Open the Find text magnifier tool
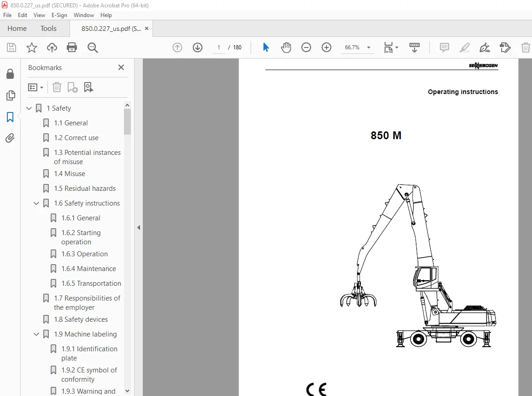The width and height of the screenshot is (532, 396). coord(93,48)
